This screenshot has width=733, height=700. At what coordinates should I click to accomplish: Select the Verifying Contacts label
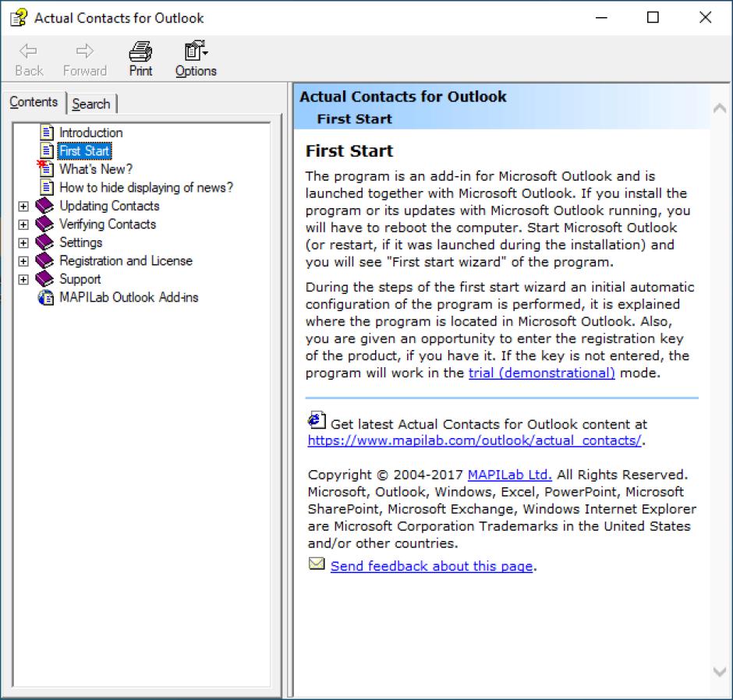[108, 224]
